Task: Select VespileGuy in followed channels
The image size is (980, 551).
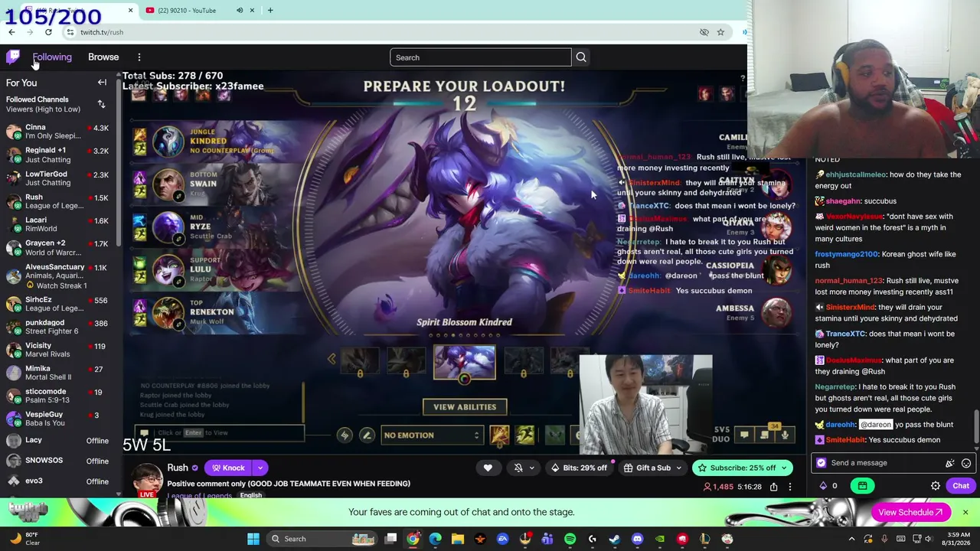Action: [x=58, y=419]
